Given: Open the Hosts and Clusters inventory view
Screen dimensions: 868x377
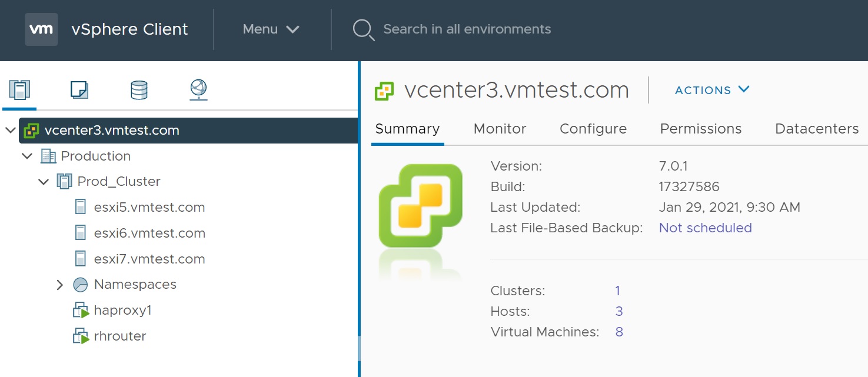Looking at the screenshot, I should point(19,90).
